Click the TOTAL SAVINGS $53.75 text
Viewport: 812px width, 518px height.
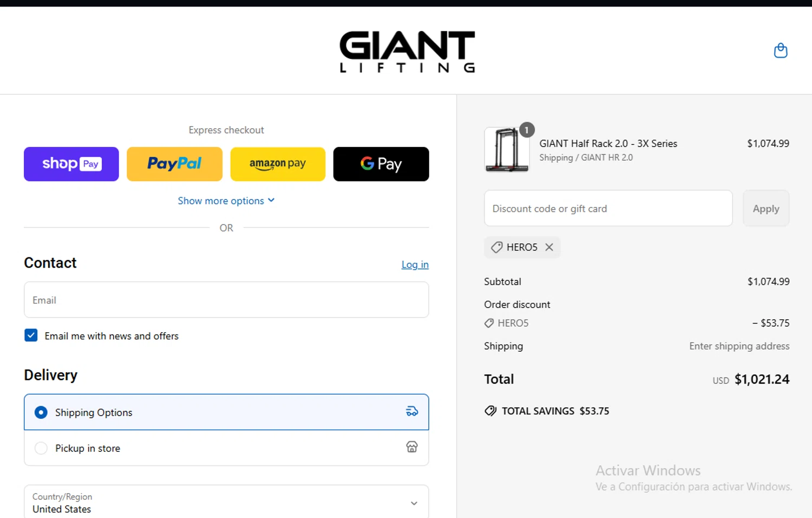tap(555, 411)
